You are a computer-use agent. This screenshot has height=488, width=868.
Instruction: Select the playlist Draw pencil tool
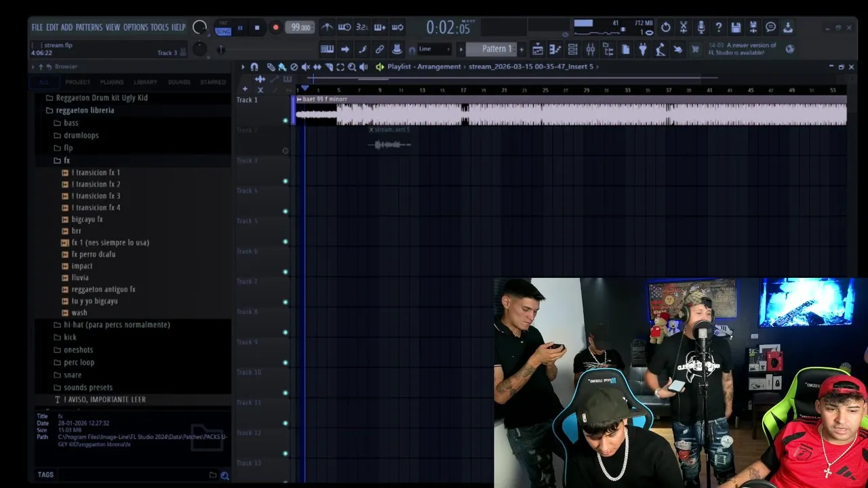(271, 66)
